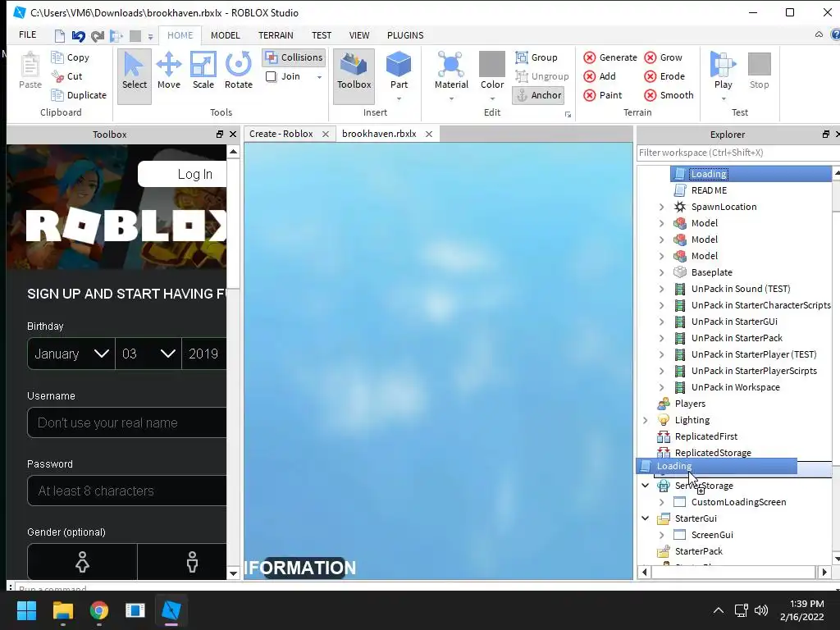Click the Password input field
Screen dimensions: 840x630
tap(127, 491)
